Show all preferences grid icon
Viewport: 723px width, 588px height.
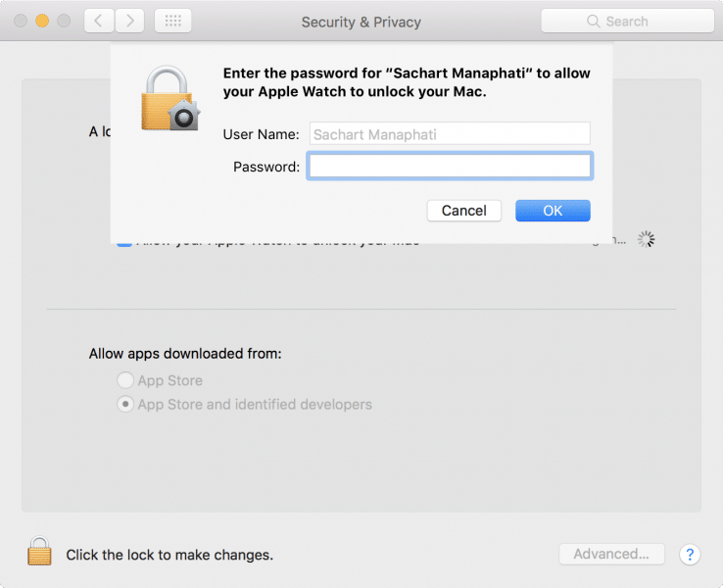[172, 21]
